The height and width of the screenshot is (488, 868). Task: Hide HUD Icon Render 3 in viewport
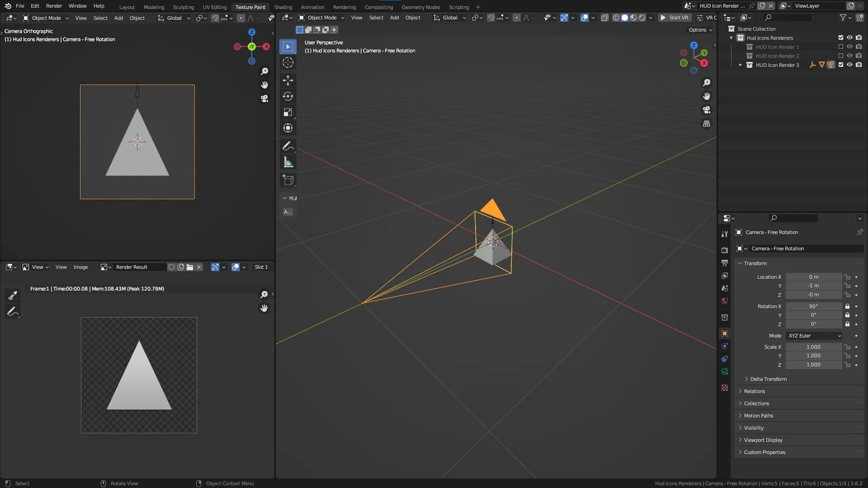point(850,65)
